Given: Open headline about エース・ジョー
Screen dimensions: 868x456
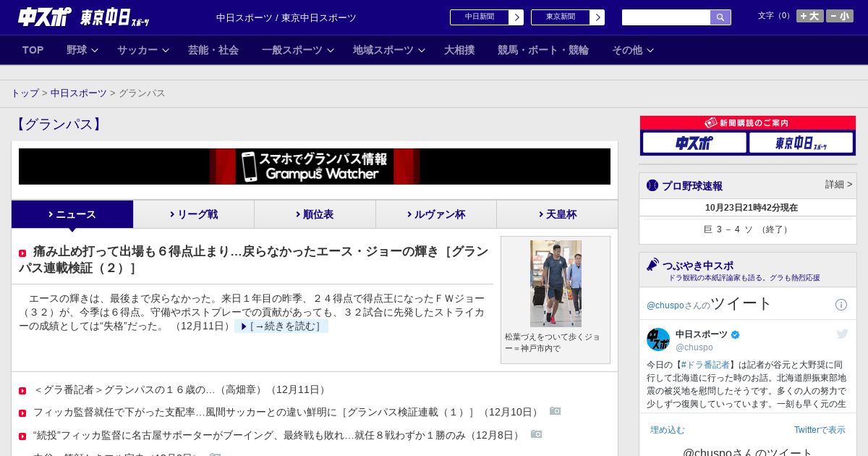Looking at the screenshot, I should [254, 260].
